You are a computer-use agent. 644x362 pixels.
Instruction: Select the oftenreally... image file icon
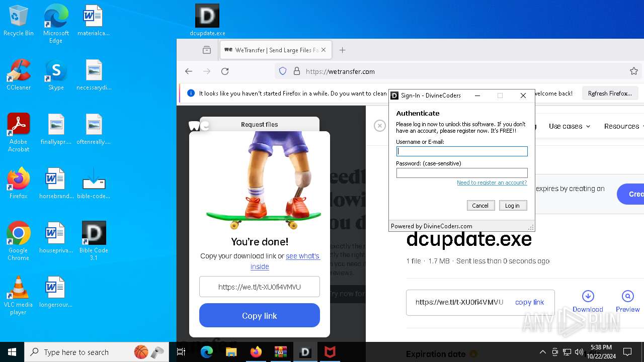(x=94, y=129)
